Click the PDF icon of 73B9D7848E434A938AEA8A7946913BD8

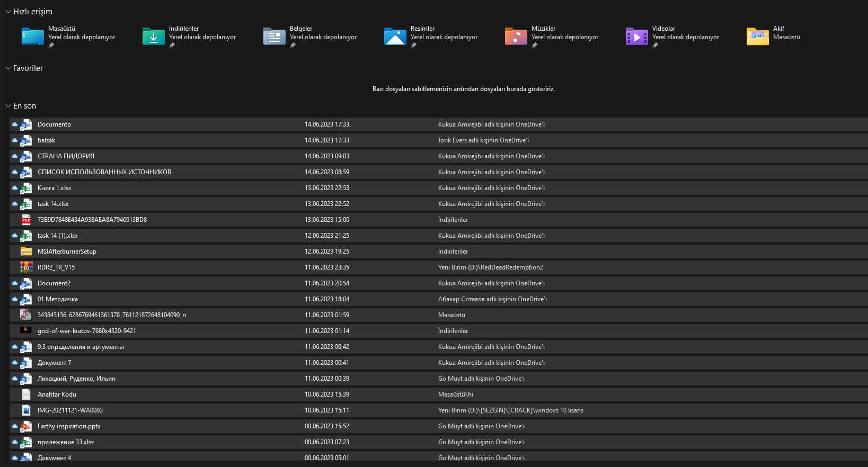pyautogui.click(x=26, y=220)
